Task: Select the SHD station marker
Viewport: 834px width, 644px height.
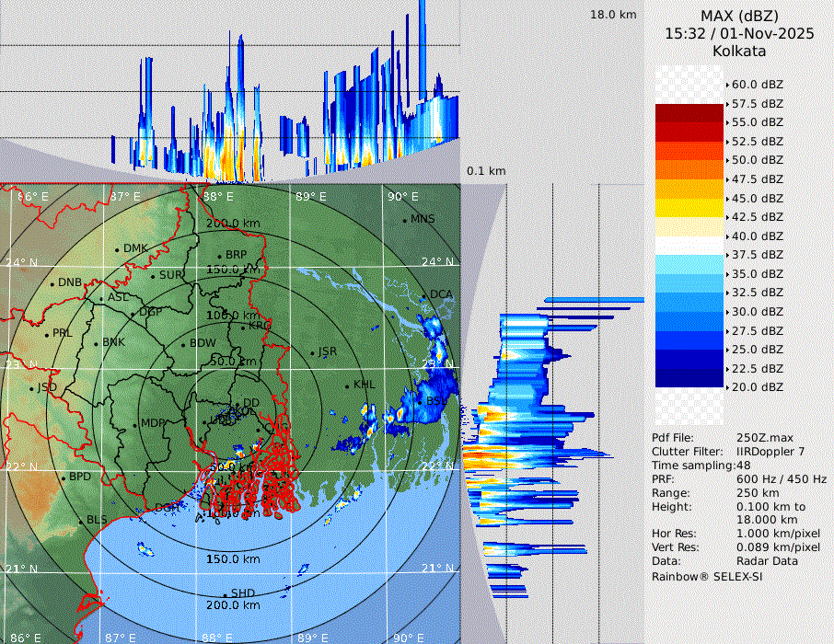Action: [226, 593]
